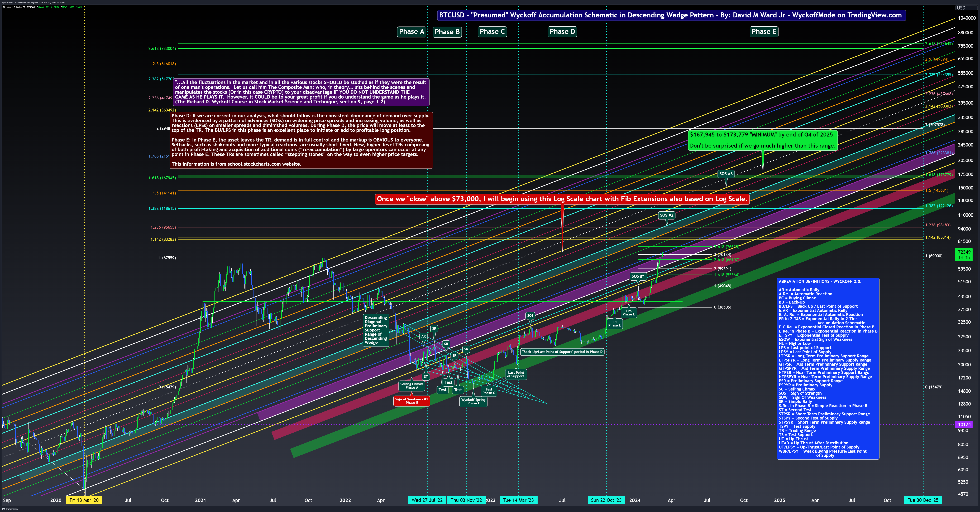Select the chart title banner by David M Ward Jr
980x512 pixels.
pos(671,15)
